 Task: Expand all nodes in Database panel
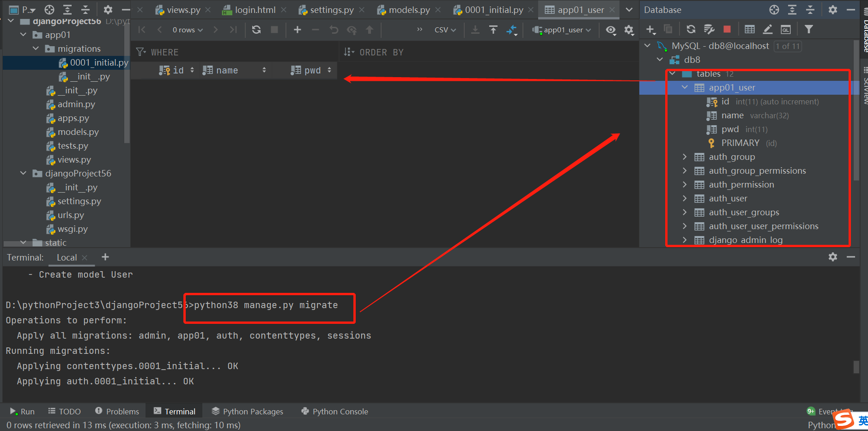[792, 10]
